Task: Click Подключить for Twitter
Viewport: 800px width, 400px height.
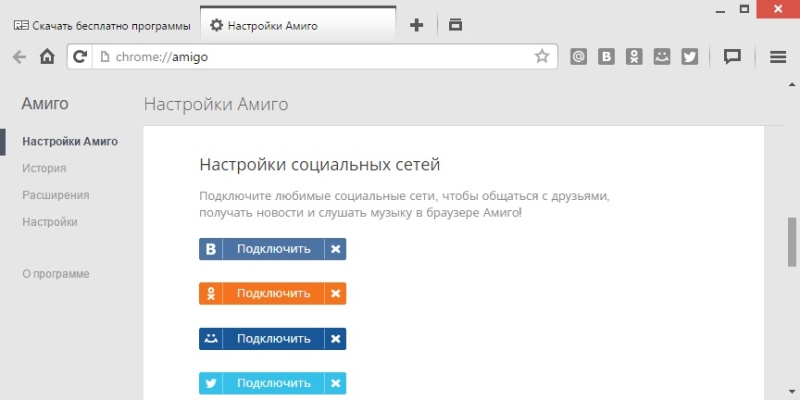Action: coord(273,383)
